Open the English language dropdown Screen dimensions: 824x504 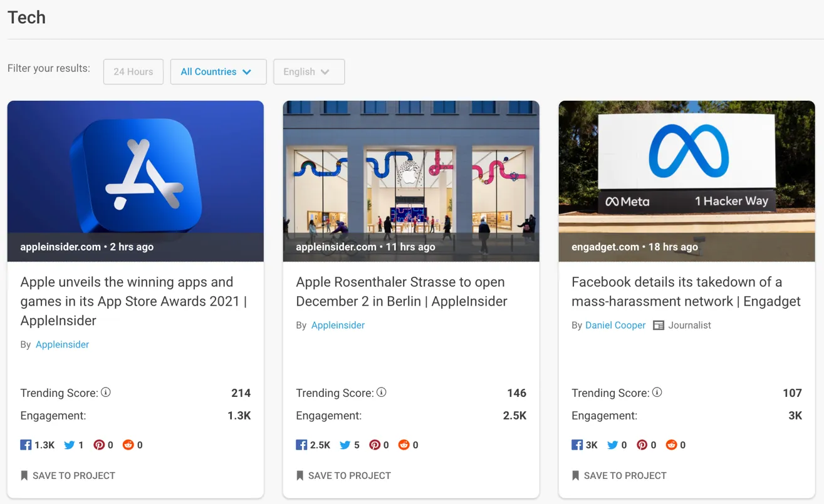point(309,72)
